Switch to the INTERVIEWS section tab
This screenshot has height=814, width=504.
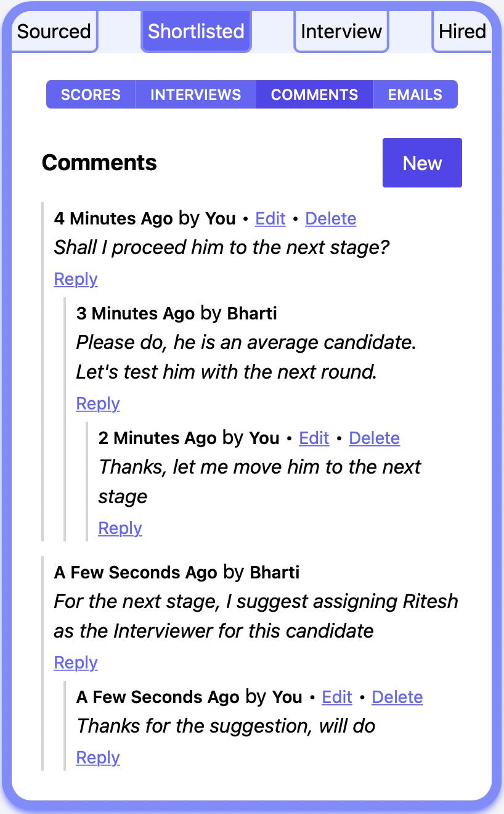click(x=196, y=94)
